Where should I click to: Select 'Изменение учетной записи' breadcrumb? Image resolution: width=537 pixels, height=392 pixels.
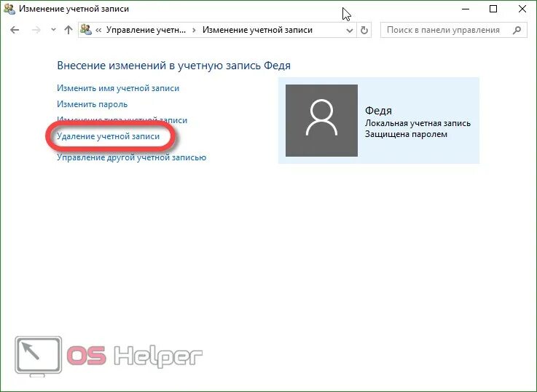coord(257,30)
